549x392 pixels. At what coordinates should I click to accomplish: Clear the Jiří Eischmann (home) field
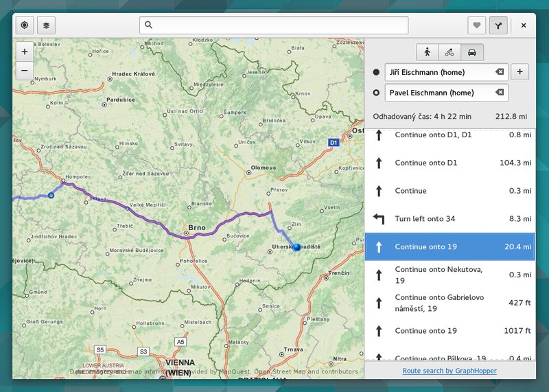coord(500,72)
